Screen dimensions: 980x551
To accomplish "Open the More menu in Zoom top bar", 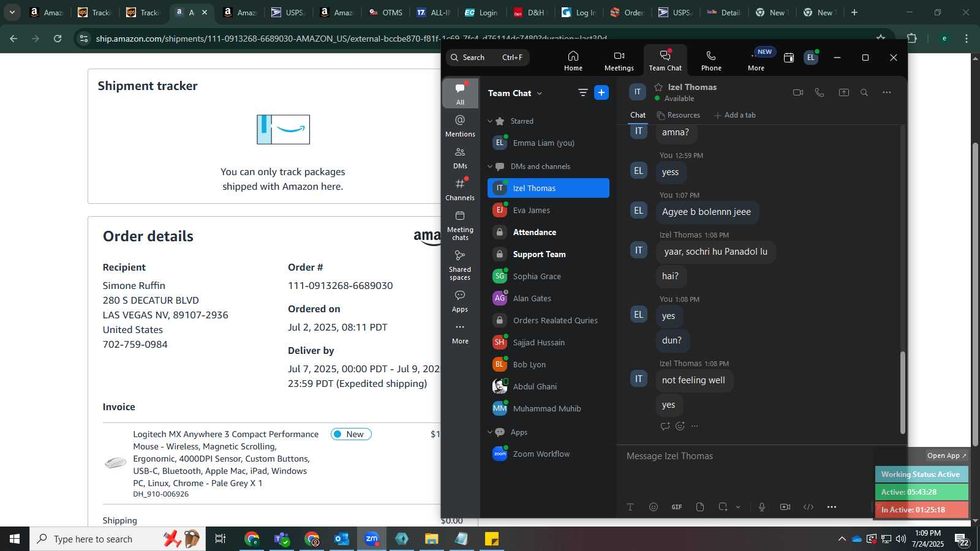I will pyautogui.click(x=756, y=61).
